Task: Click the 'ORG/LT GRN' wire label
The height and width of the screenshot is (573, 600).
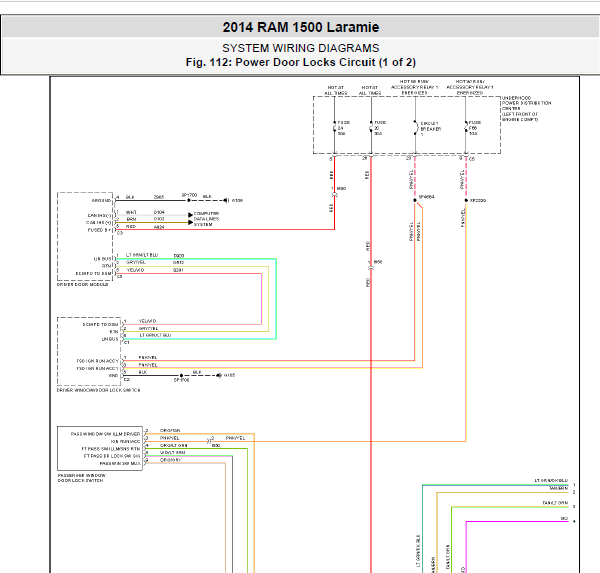Action: (x=173, y=446)
